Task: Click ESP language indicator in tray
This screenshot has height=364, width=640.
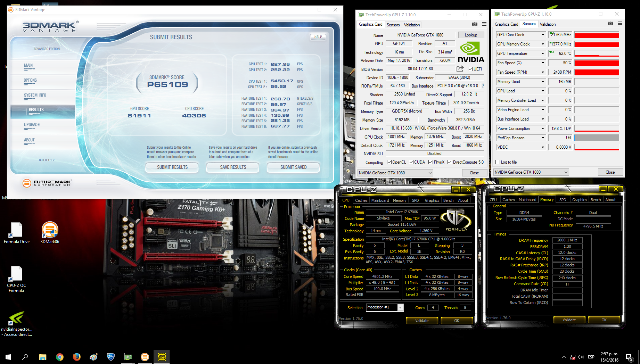Action: pos(591,357)
